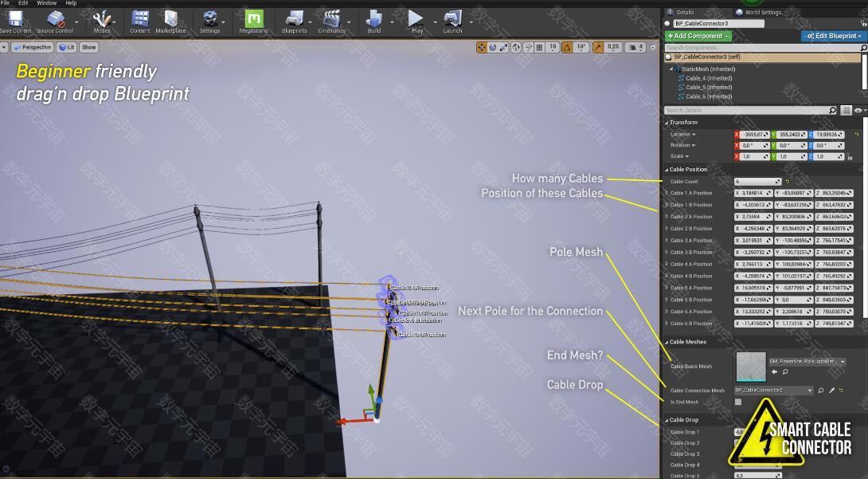Collapse the Cable Drop section

667,420
